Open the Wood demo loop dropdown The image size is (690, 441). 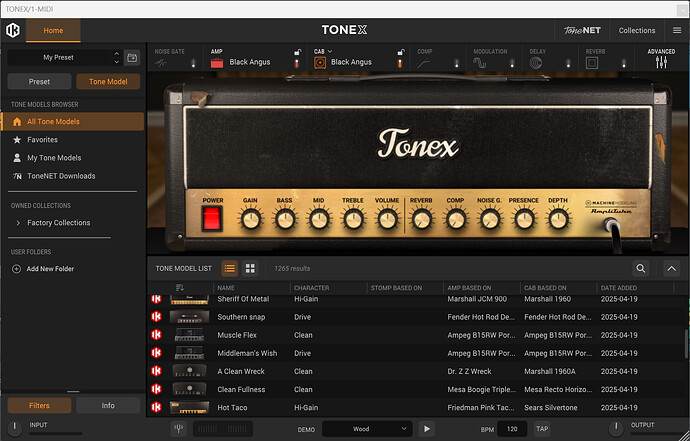(x=367, y=429)
